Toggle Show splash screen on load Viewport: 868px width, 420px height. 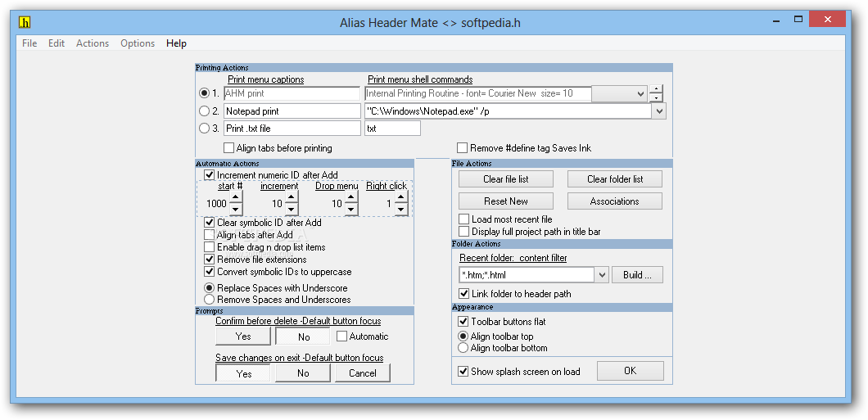pyautogui.click(x=463, y=372)
